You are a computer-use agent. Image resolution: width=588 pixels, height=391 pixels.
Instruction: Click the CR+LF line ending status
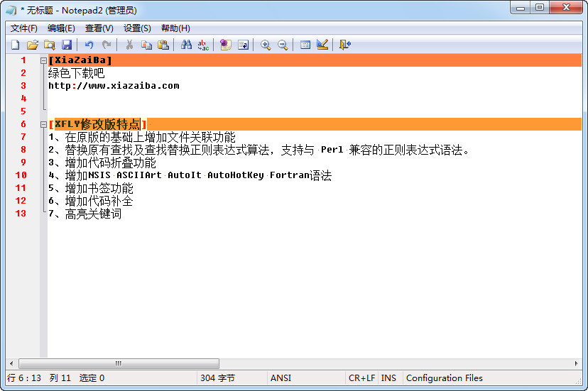click(361, 378)
